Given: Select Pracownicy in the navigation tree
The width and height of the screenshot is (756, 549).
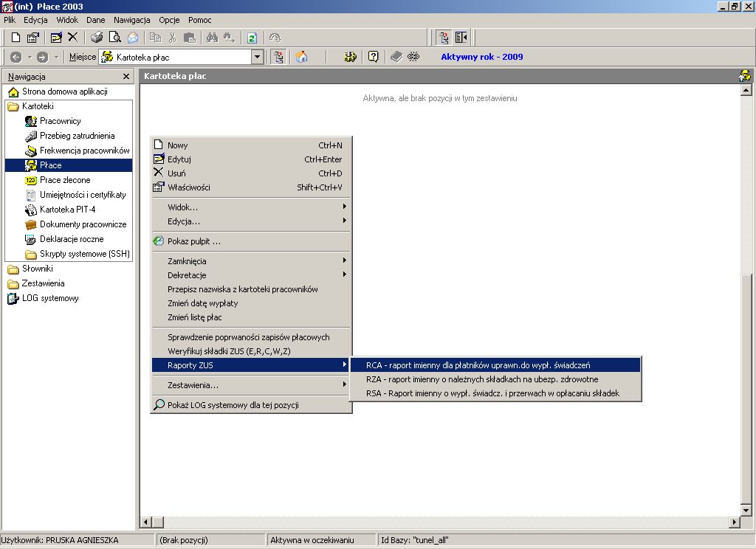Looking at the screenshot, I should tap(60, 121).
